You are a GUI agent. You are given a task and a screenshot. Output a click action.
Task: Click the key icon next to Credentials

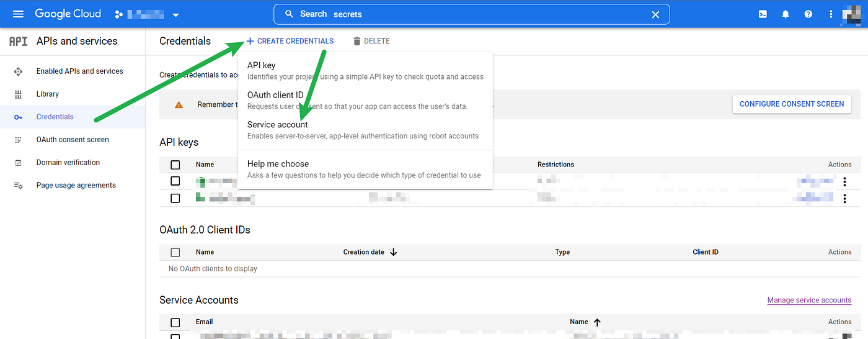click(18, 117)
